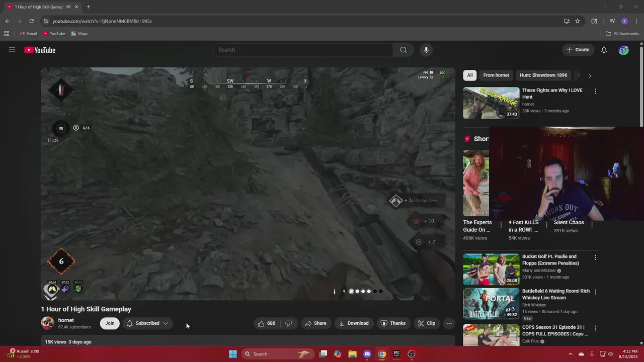Open Chrome extensions icon
Viewport: 644px width, 362px height.
pyautogui.click(x=594, y=21)
